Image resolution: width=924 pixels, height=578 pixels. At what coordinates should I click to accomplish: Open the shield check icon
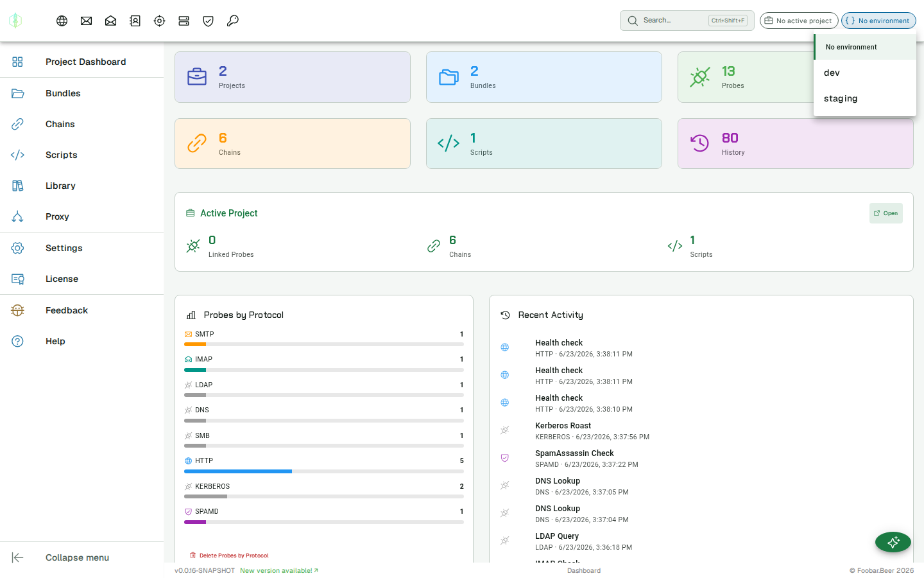(209, 21)
